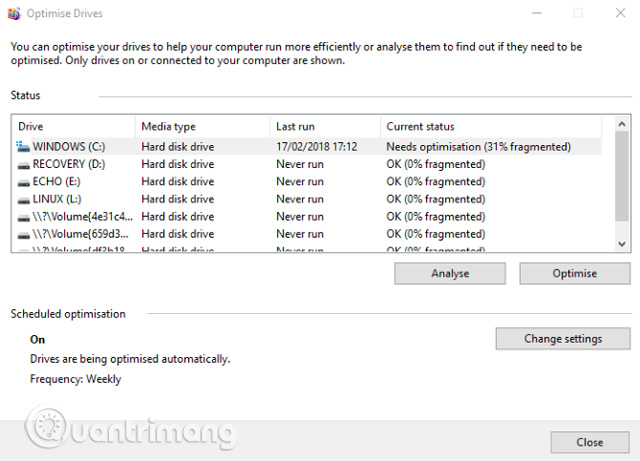Sort by the Last run column header

pos(325,127)
